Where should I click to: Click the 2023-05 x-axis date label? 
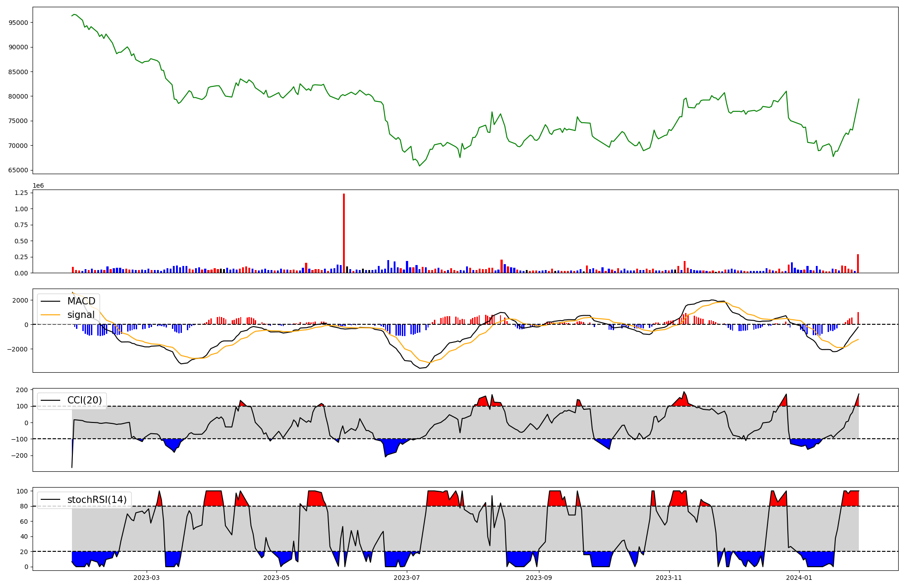(x=276, y=578)
